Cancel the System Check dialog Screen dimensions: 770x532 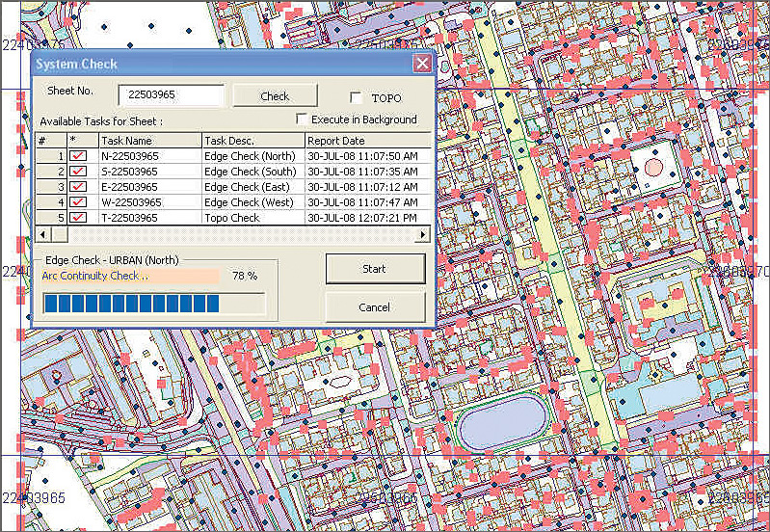coord(375,306)
